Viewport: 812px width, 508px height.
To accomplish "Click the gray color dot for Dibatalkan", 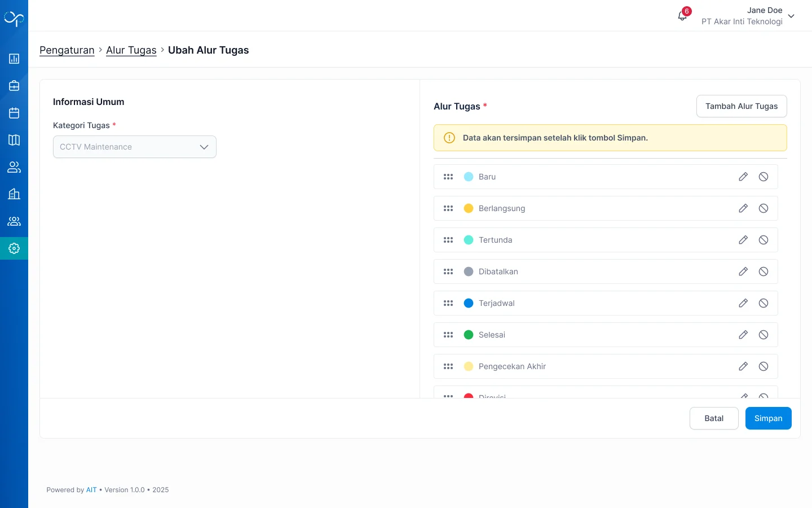I will tap(469, 271).
